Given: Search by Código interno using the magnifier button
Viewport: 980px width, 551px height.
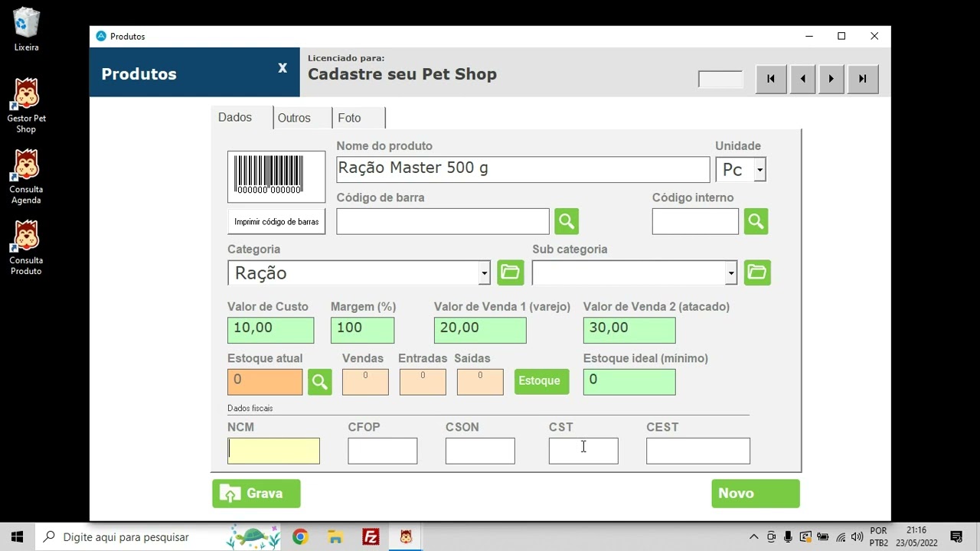Looking at the screenshot, I should (756, 222).
